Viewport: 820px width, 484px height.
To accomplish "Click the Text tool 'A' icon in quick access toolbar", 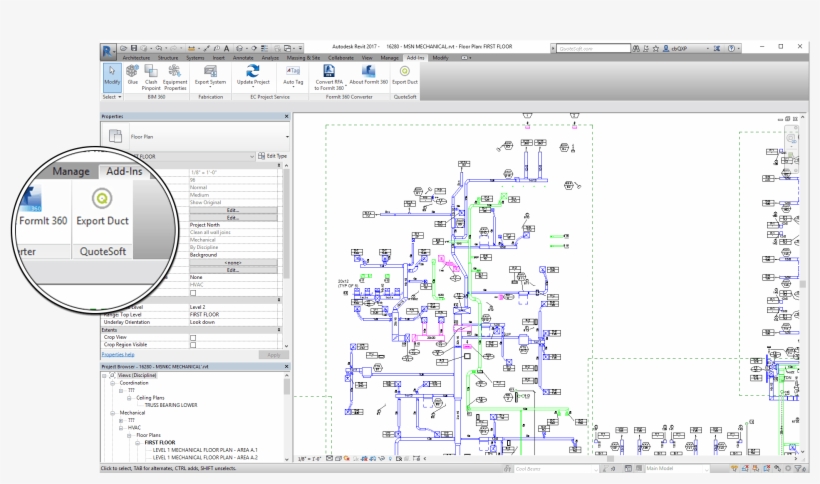I will click(x=226, y=48).
